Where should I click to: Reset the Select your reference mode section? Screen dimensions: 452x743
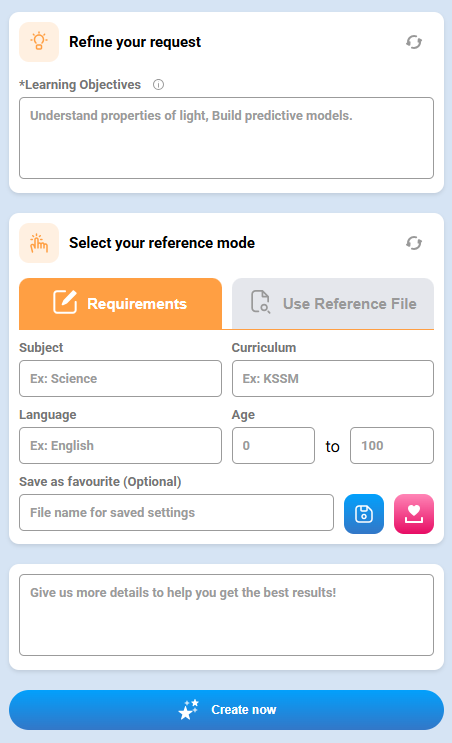pyautogui.click(x=414, y=243)
